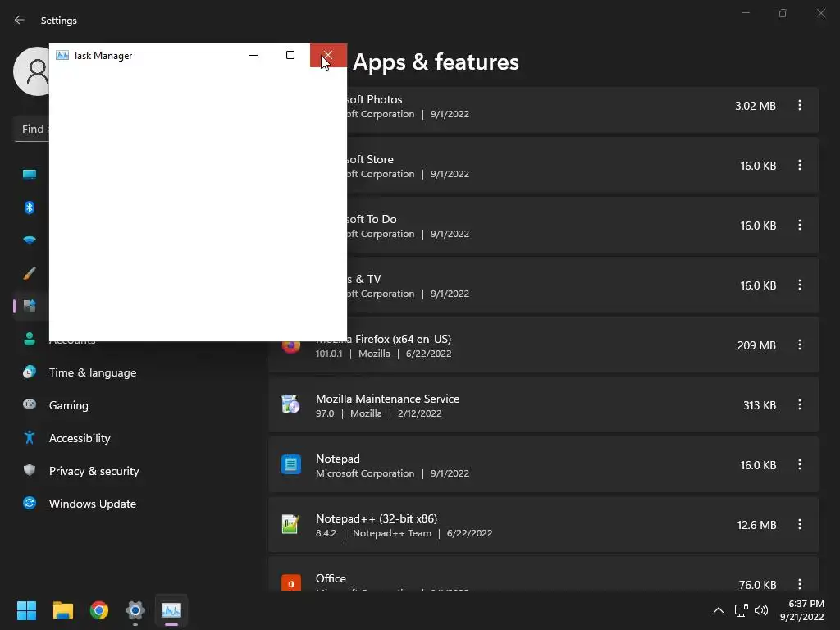
Task: Open the Accounts person icon in sidebar
Action: point(30,339)
